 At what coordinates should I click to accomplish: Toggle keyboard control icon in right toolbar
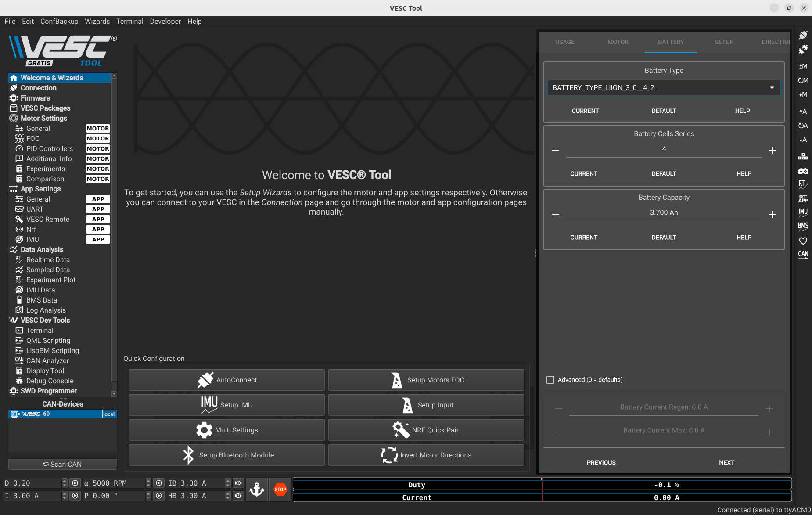[x=803, y=156]
